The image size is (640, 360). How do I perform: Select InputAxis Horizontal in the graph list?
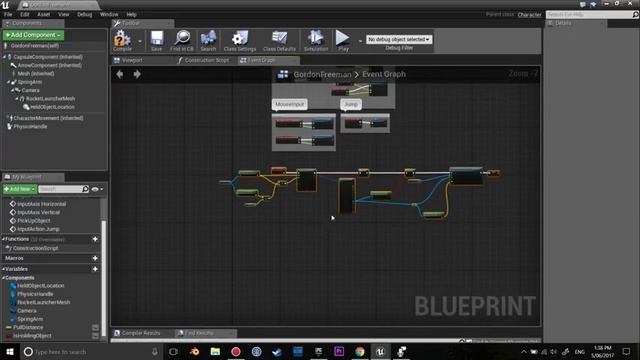click(x=41, y=204)
